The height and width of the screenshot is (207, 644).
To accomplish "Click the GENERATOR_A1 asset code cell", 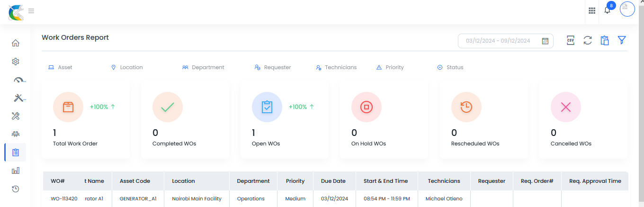I will (138, 198).
